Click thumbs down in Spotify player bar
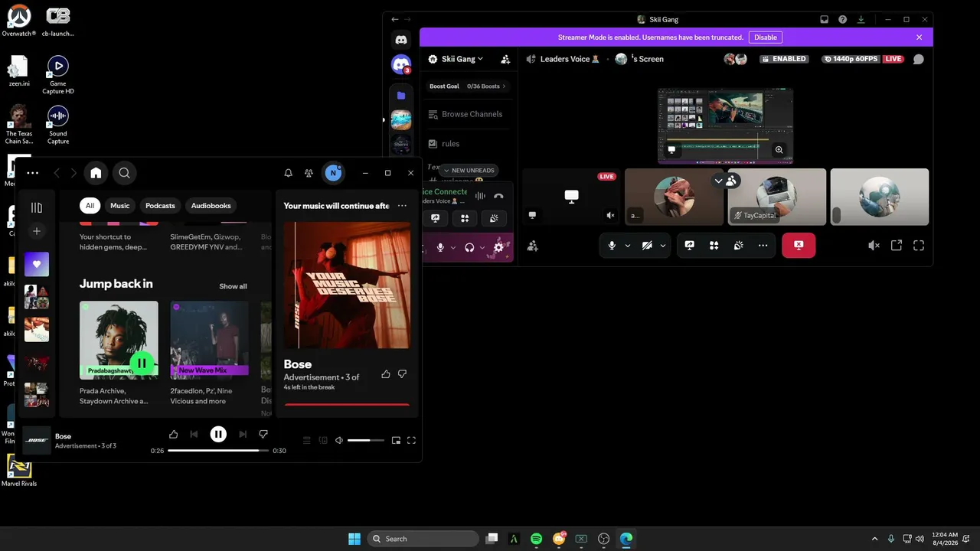Screen dimensions: 980x551 pos(263,434)
